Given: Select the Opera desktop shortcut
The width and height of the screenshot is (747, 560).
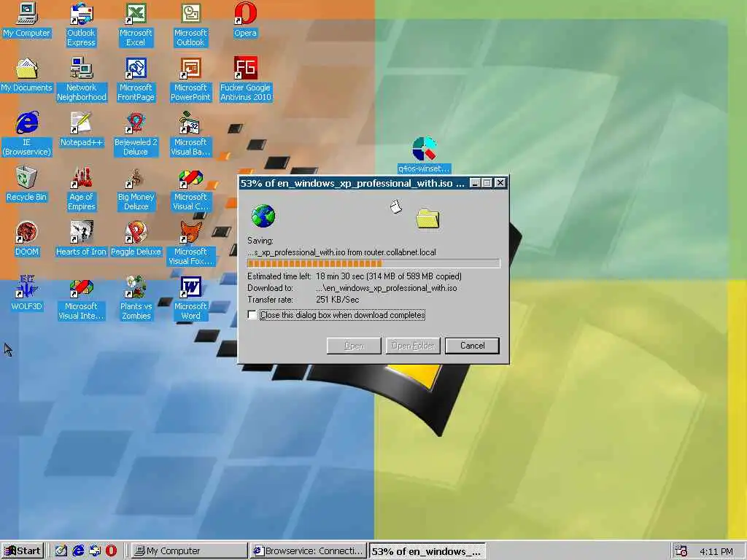Looking at the screenshot, I should pyautogui.click(x=245, y=20).
